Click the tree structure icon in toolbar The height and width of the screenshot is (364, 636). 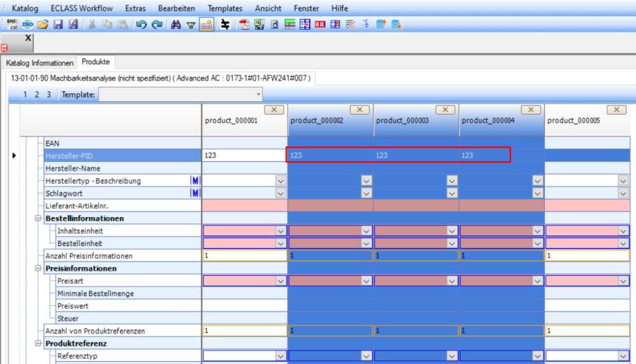pos(366,24)
